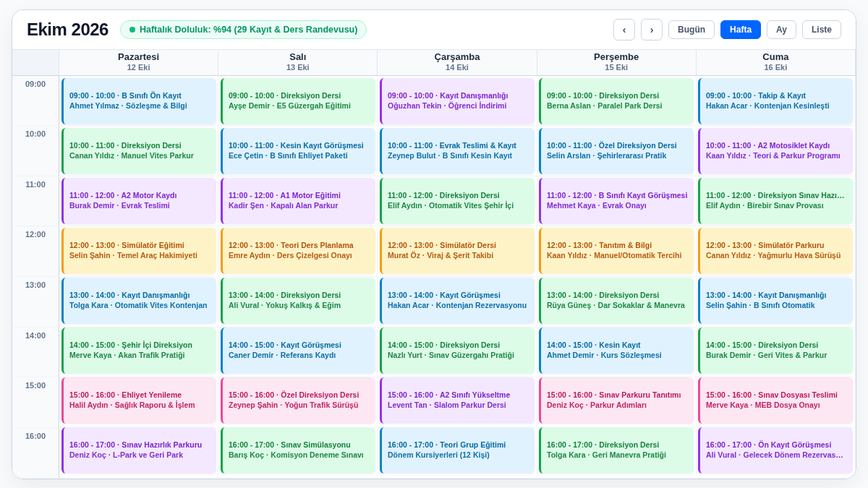Open Selin Arslan Özel Direksiyon Dersi event

pos(616,151)
